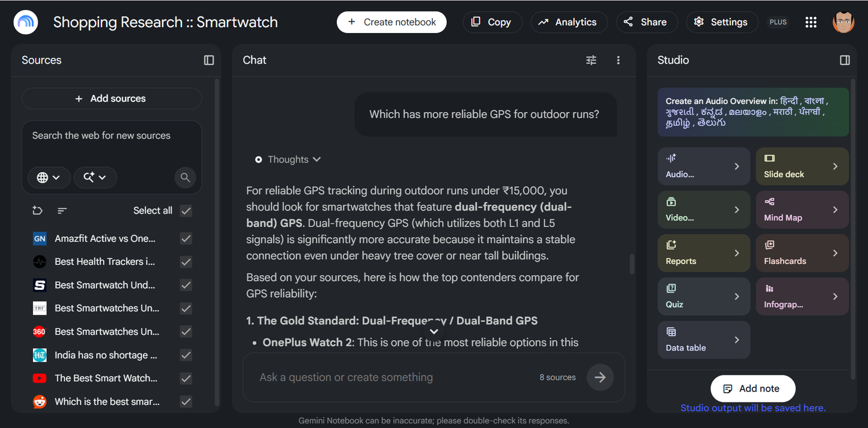Expand the Thoughts section
This screenshot has height=428, width=868.
click(x=288, y=160)
